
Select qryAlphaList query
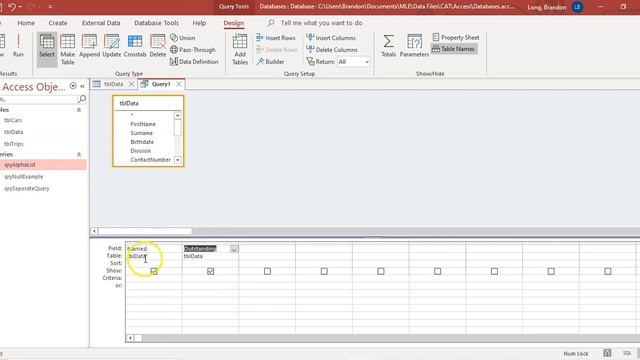(43, 165)
